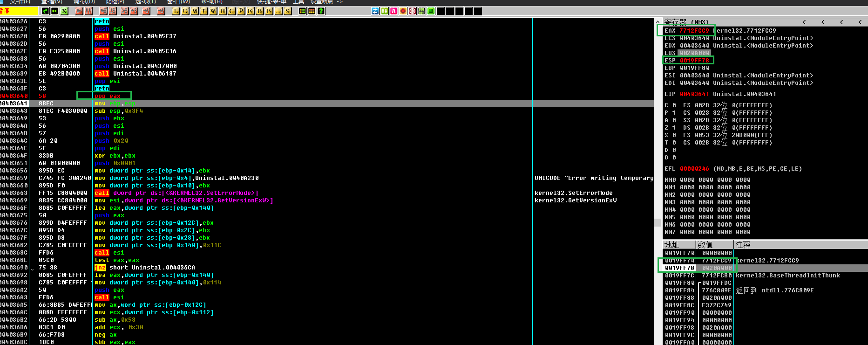This screenshot has width=868, height=345.
Task: Select the EBX register value 0020A000
Action: point(694,53)
